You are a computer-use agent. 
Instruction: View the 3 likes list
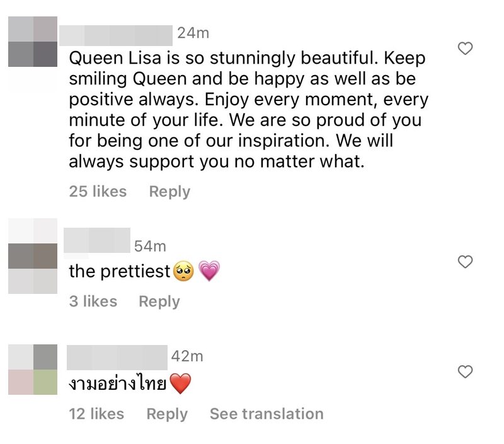click(x=93, y=301)
